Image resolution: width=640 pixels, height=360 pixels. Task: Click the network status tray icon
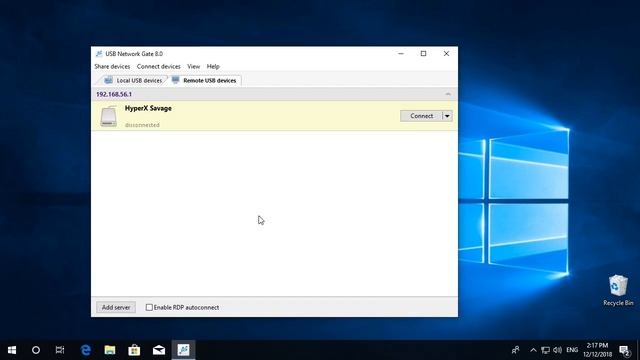tap(545, 350)
